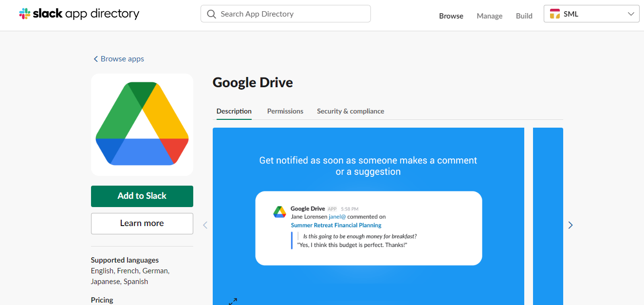Click the small Google Drive icon in message
The image size is (644, 305).
(279, 211)
